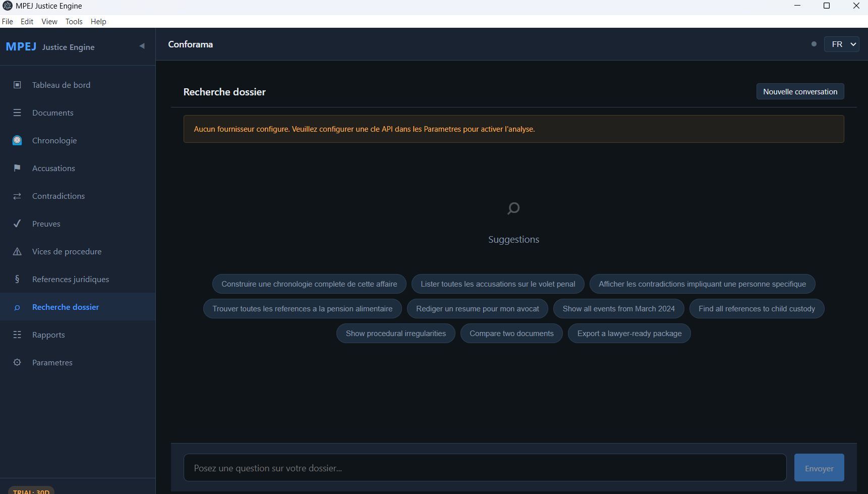Click the TRIAL 30D badge

coord(31,491)
